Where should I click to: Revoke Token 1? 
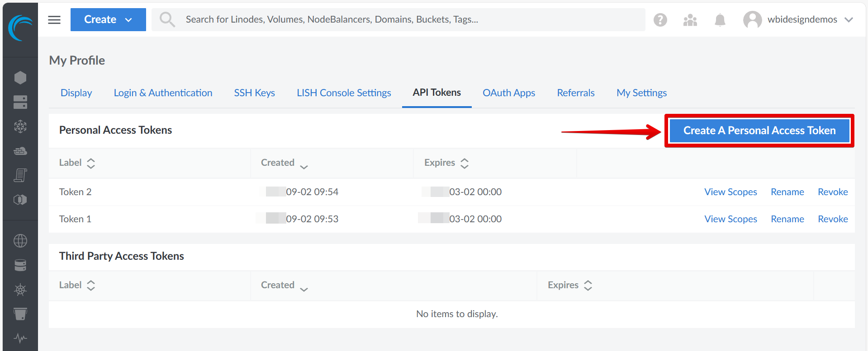tap(833, 219)
